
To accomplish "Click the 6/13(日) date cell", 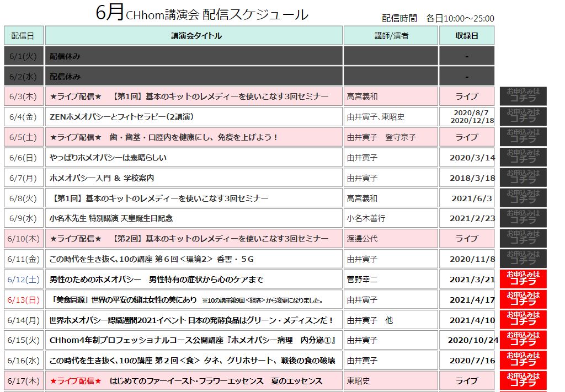I will point(23,300).
